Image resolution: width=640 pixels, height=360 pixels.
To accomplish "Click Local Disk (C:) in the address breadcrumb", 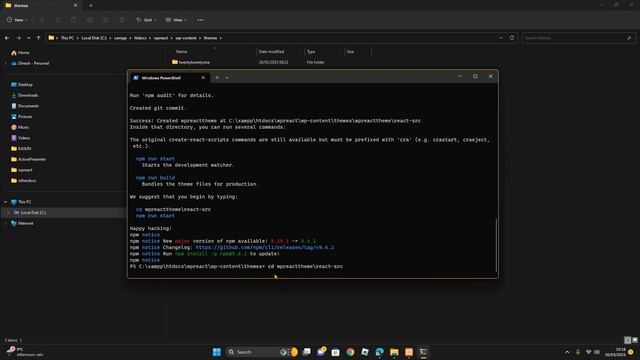I will tap(93, 38).
